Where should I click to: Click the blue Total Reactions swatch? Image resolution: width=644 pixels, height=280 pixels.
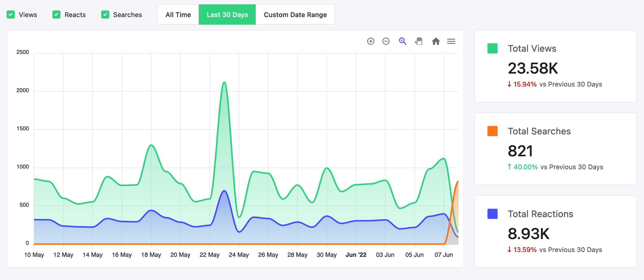(x=492, y=214)
